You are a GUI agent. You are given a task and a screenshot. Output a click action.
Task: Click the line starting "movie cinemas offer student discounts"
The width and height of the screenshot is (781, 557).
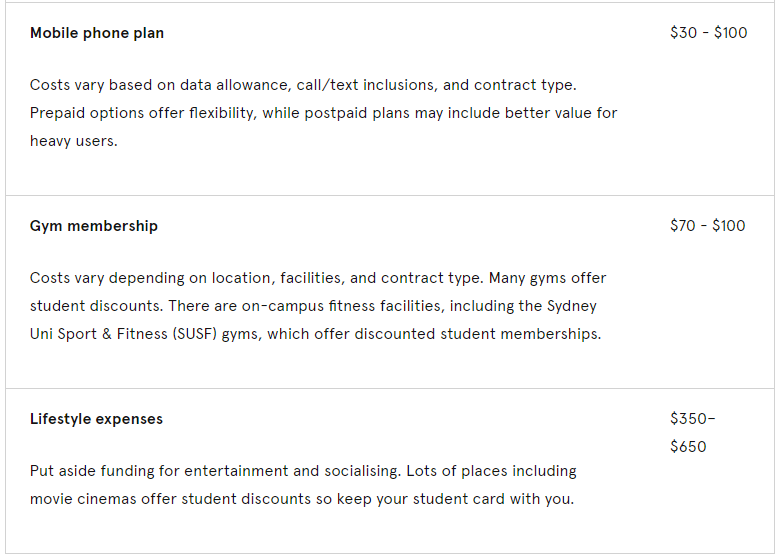(301, 499)
